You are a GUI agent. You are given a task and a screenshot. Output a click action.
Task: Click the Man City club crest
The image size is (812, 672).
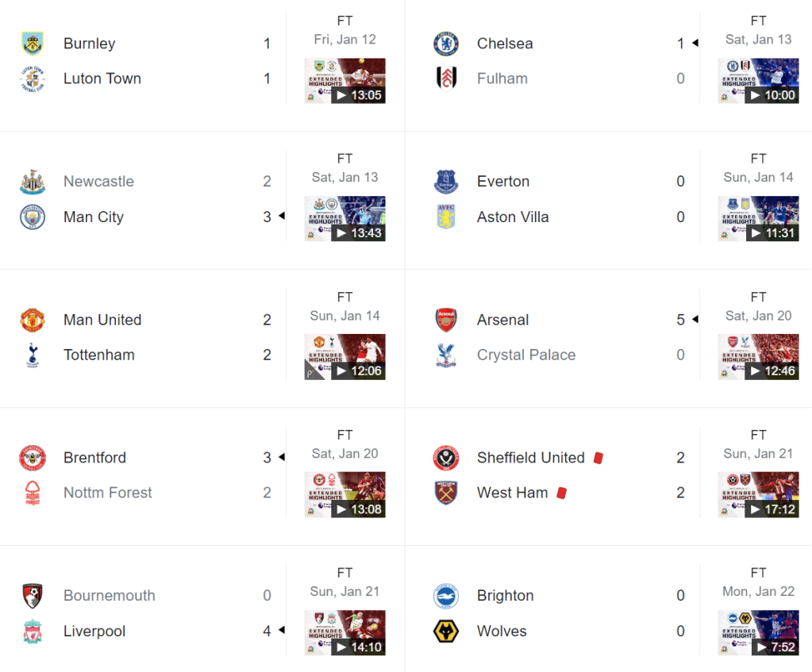click(x=33, y=217)
